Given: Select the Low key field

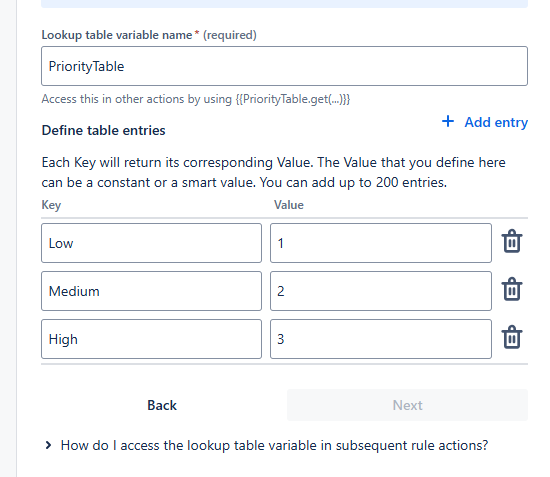Looking at the screenshot, I should pos(152,243).
